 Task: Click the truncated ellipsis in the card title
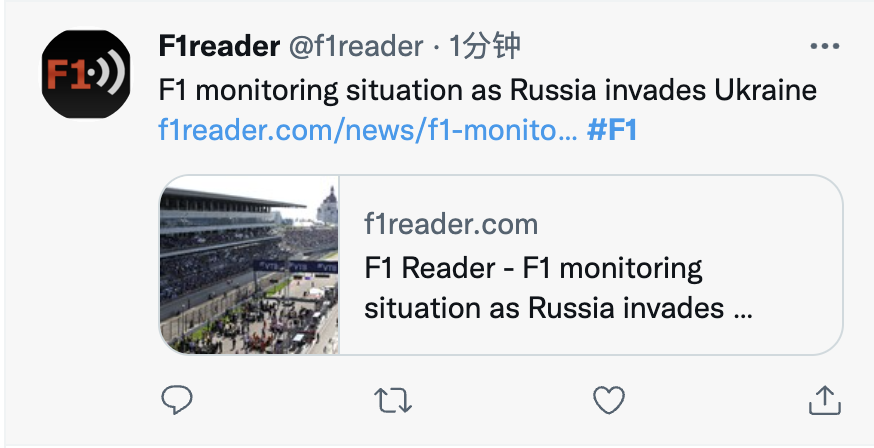pyautogui.click(x=743, y=308)
